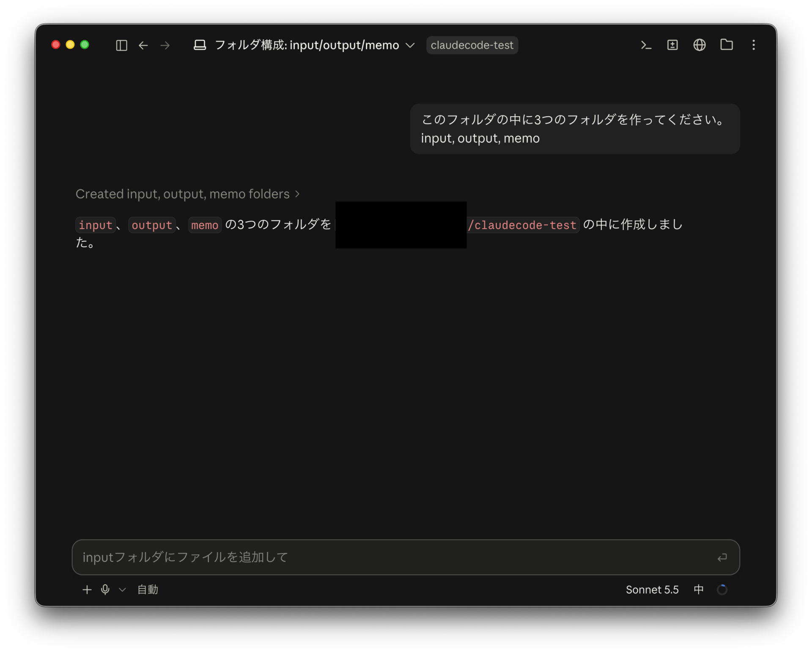This screenshot has width=812, height=653.
Task: Click the input code label
Action: pos(96,225)
